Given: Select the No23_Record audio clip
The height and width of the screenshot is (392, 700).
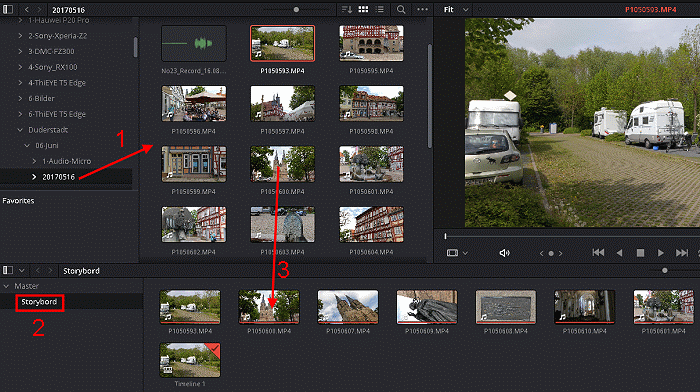Looking at the screenshot, I should coord(194,43).
